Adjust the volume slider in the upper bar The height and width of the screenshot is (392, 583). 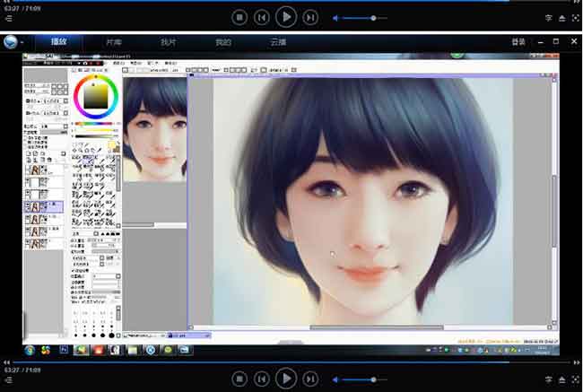[x=364, y=18]
